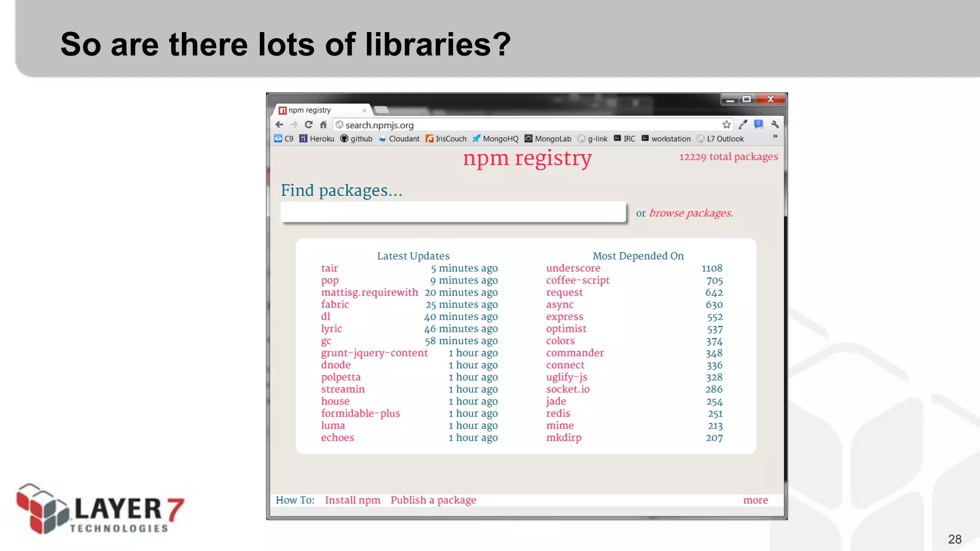Open the connect package link

click(x=565, y=365)
